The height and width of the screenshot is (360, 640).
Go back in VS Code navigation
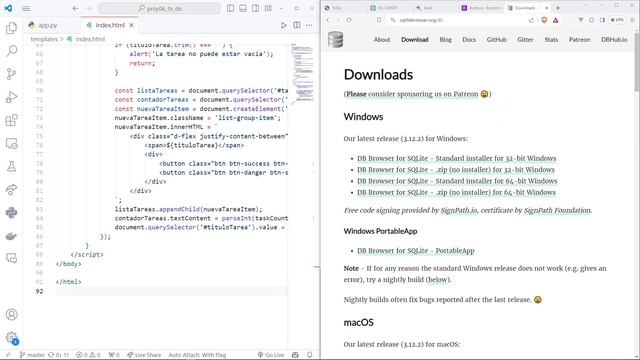pyautogui.click(x=76, y=8)
